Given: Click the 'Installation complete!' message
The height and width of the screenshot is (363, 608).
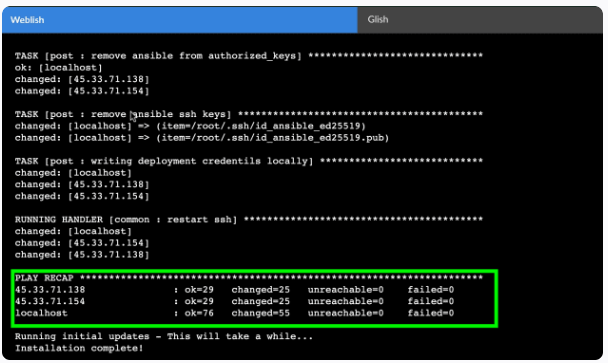Looking at the screenshot, I should tap(79, 348).
